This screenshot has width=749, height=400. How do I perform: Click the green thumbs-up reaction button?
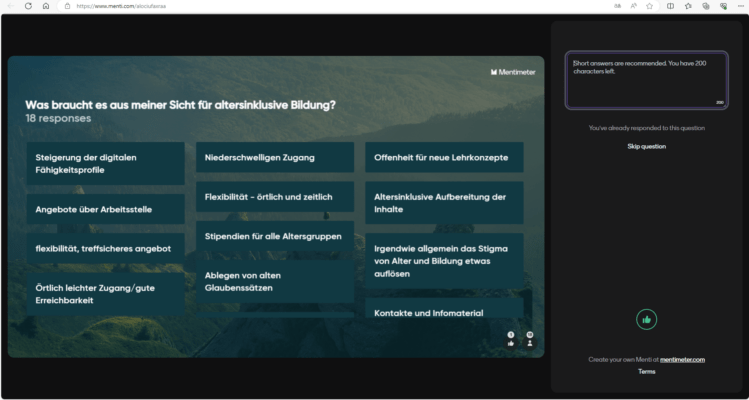[646, 319]
